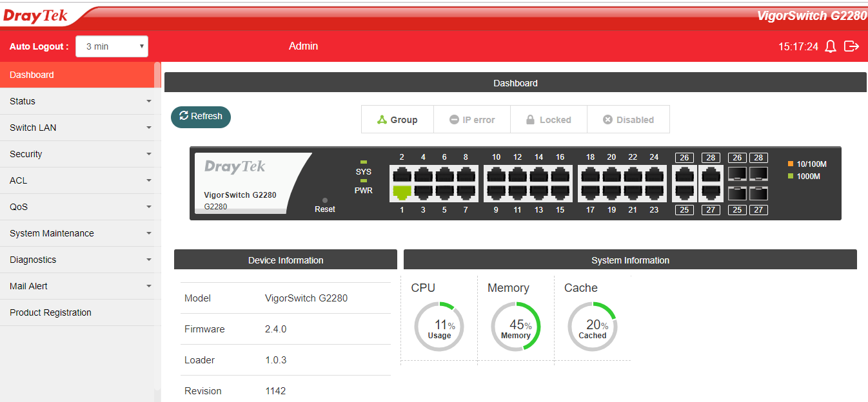This screenshot has width=868, height=402.
Task: Click port 13 on the switch diagram
Action: [538, 192]
